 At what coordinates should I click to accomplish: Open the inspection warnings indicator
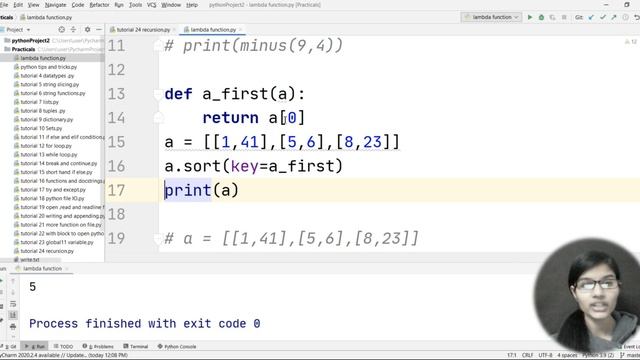click(631, 42)
